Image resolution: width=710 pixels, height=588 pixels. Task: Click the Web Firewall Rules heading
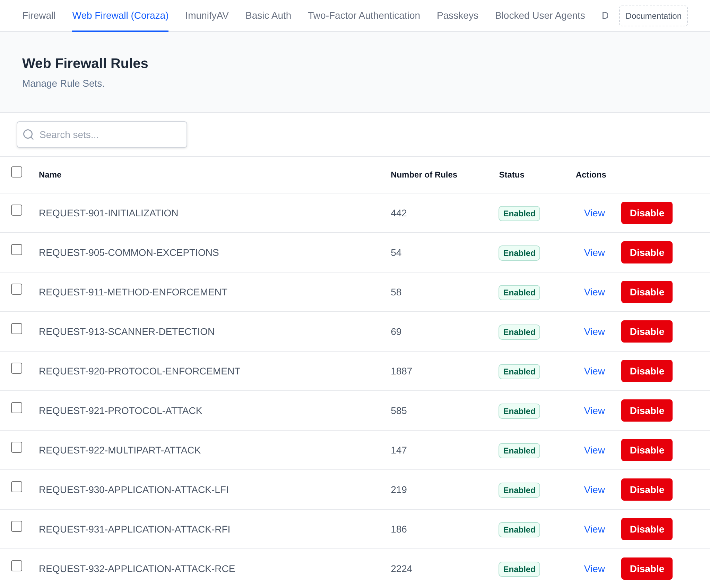(85, 63)
